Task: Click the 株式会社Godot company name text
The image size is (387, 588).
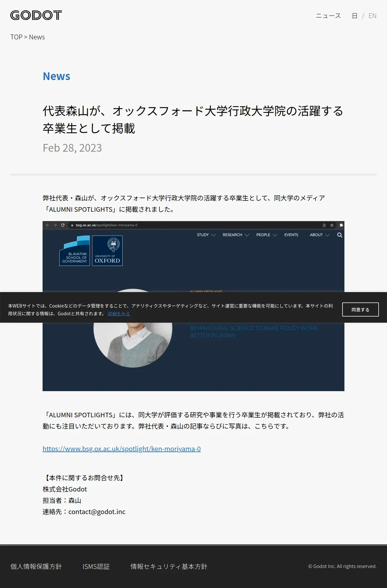Action: click(65, 489)
